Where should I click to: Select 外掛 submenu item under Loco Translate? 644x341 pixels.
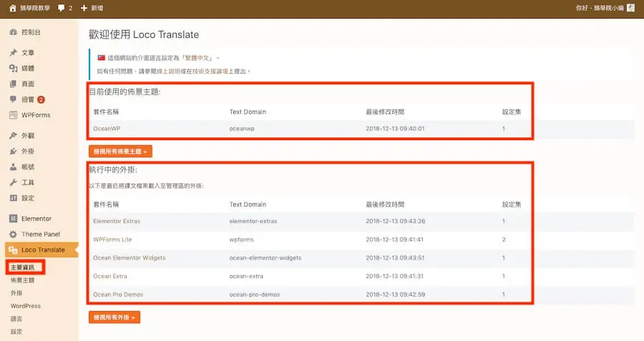click(16, 293)
